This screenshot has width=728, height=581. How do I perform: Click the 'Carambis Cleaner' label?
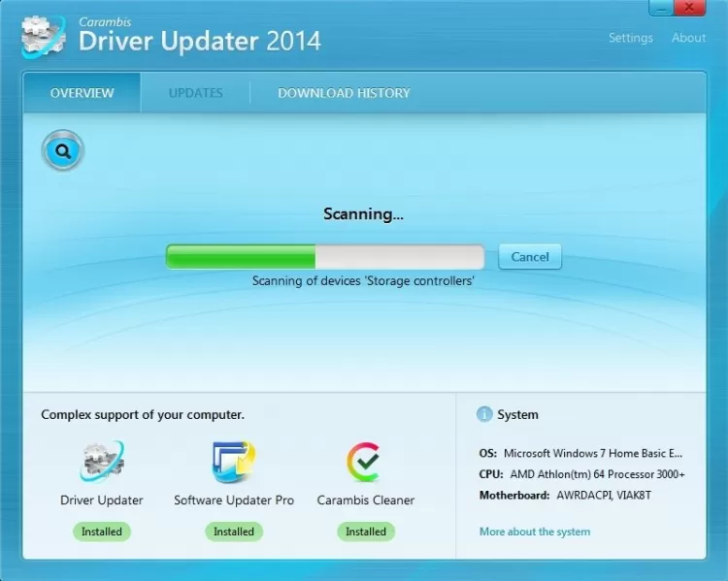tap(366, 500)
